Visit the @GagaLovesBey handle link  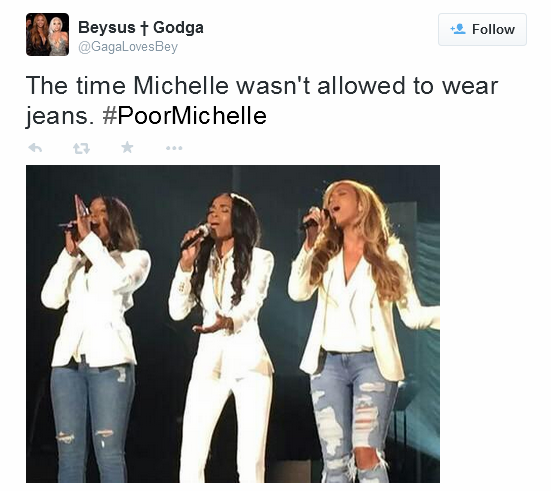128,47
